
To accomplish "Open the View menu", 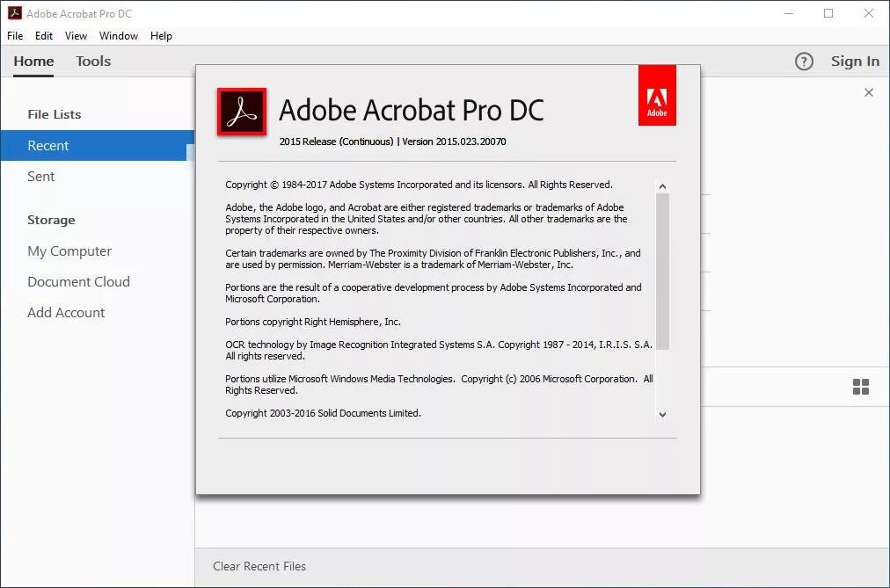I will (x=76, y=36).
